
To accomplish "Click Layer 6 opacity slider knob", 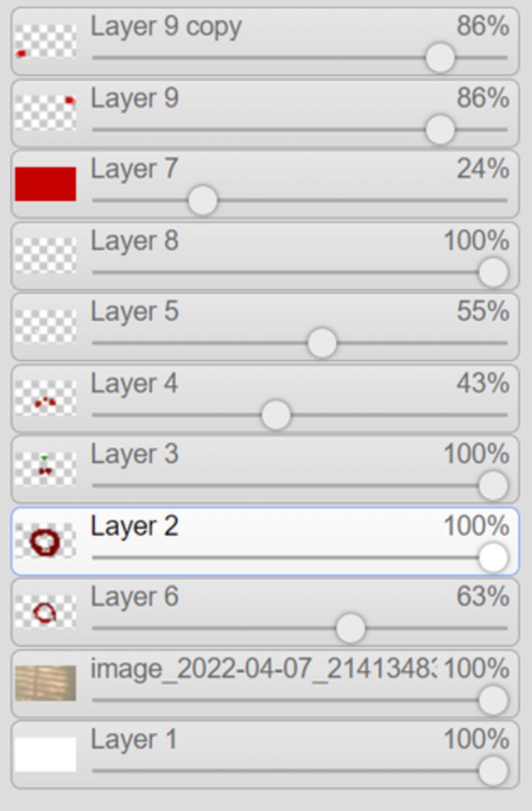I will pyautogui.click(x=351, y=628).
